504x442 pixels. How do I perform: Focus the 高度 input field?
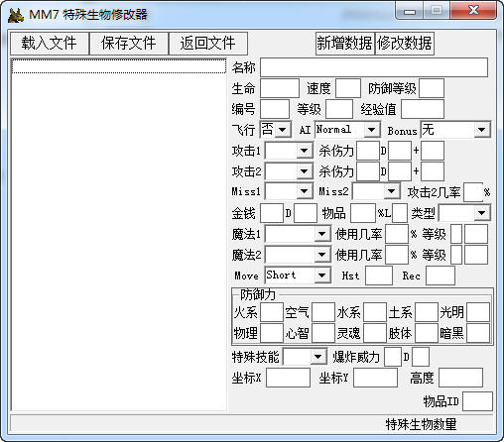click(x=460, y=378)
